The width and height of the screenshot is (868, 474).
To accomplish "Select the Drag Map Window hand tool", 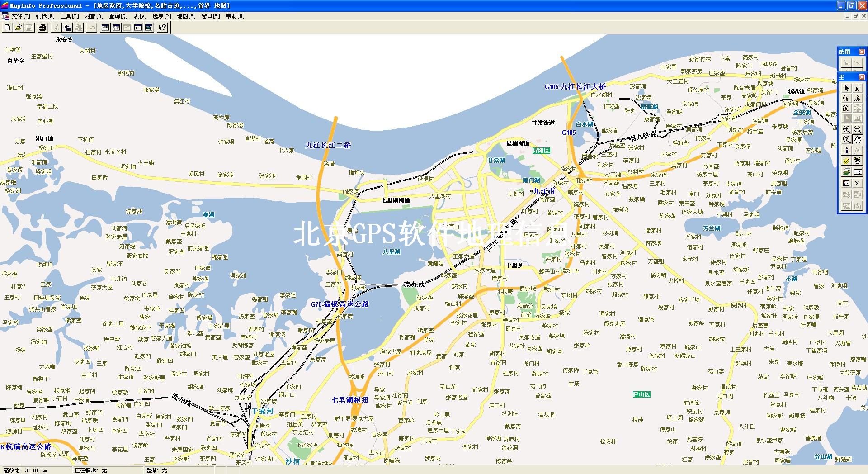I will click(857, 161).
